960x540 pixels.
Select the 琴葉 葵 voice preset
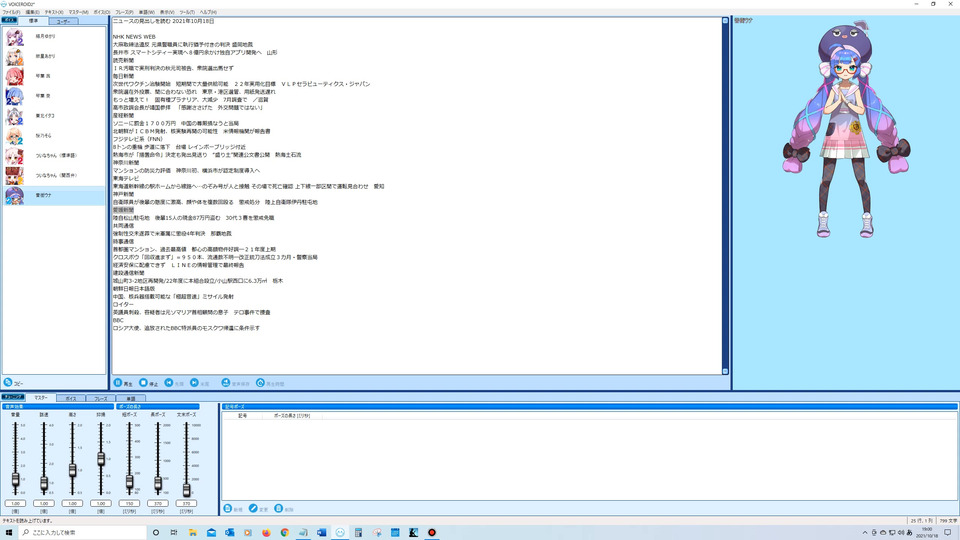pos(54,96)
